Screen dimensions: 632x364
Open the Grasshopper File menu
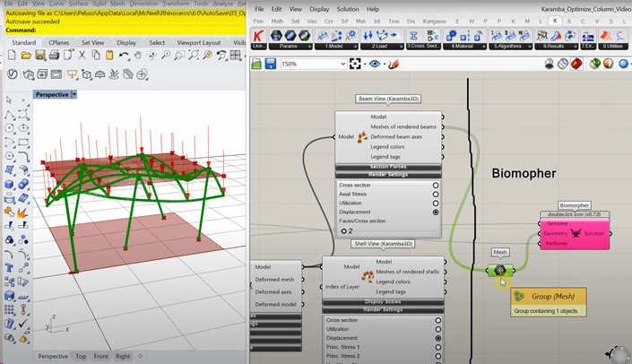[x=260, y=9]
